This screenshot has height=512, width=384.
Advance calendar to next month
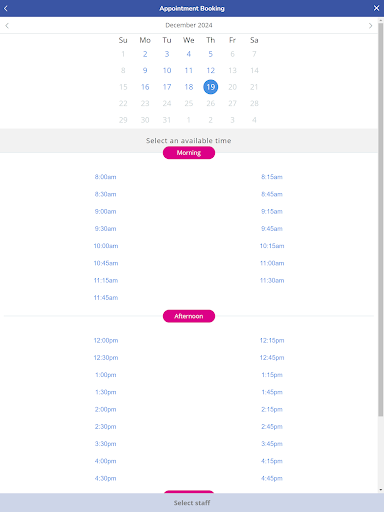370,25
